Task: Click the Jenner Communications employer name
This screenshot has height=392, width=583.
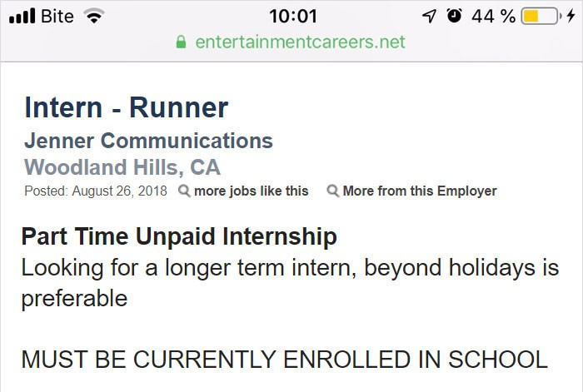Action: click(x=148, y=140)
